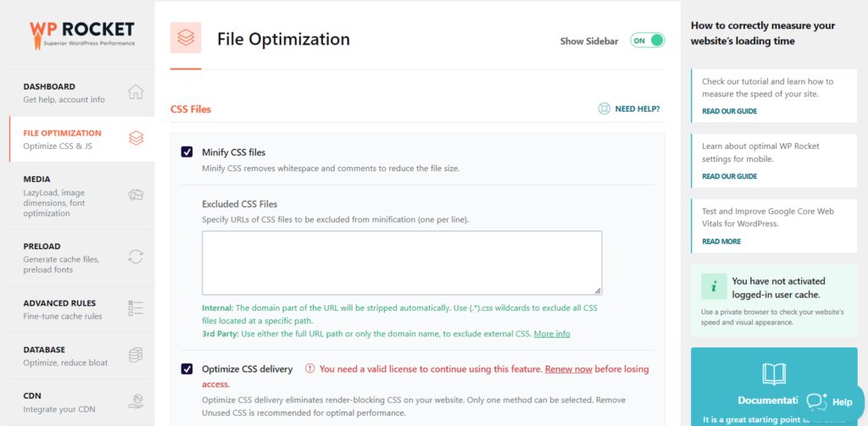Open the Dashboard menu section
The width and height of the screenshot is (868, 426).
coord(82,93)
